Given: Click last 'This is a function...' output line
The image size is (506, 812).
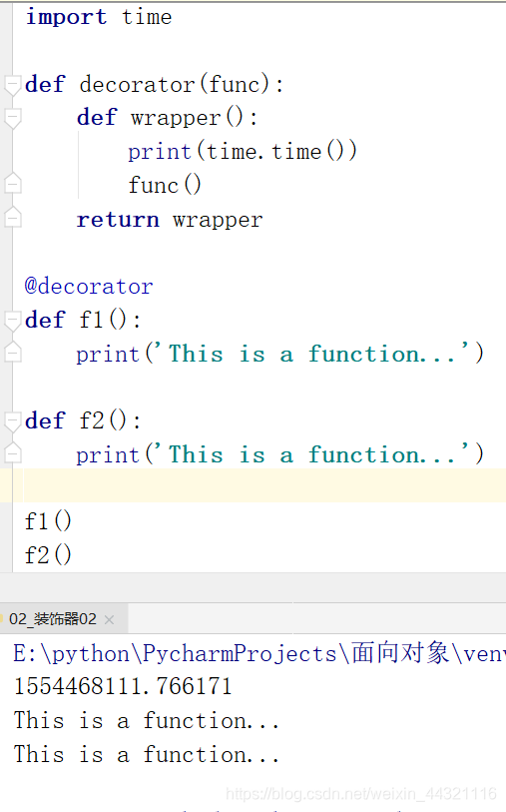Looking at the screenshot, I should 147,754.
